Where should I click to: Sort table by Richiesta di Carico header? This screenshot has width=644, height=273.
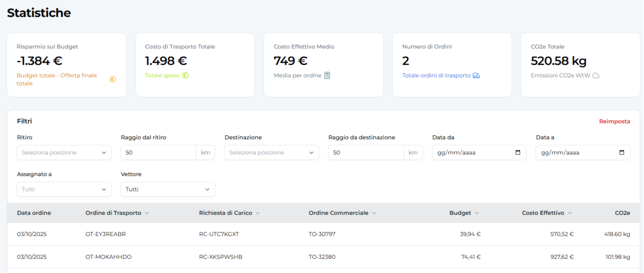tap(225, 213)
